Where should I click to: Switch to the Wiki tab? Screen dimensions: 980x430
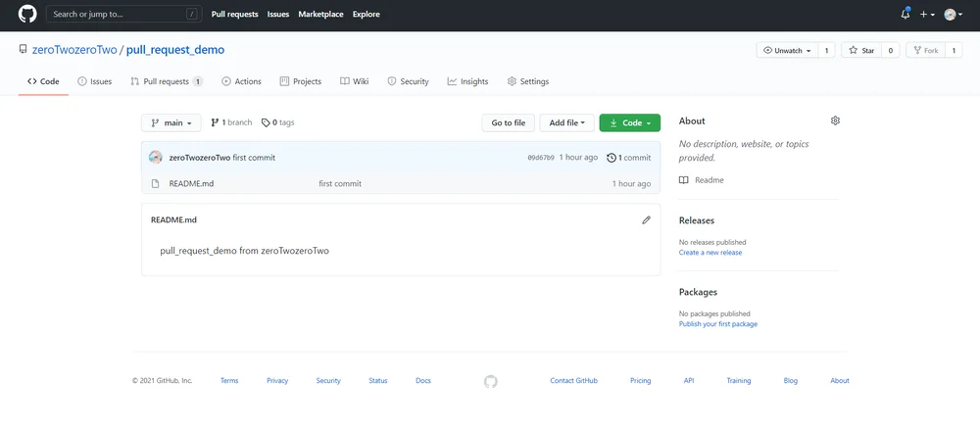(355, 81)
